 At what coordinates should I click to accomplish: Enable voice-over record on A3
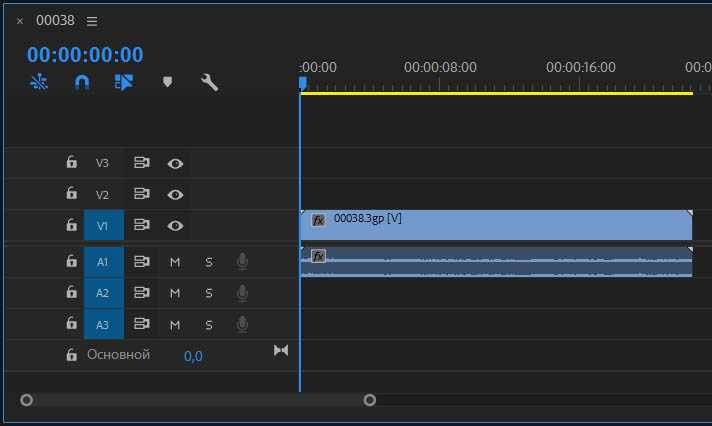click(x=242, y=324)
